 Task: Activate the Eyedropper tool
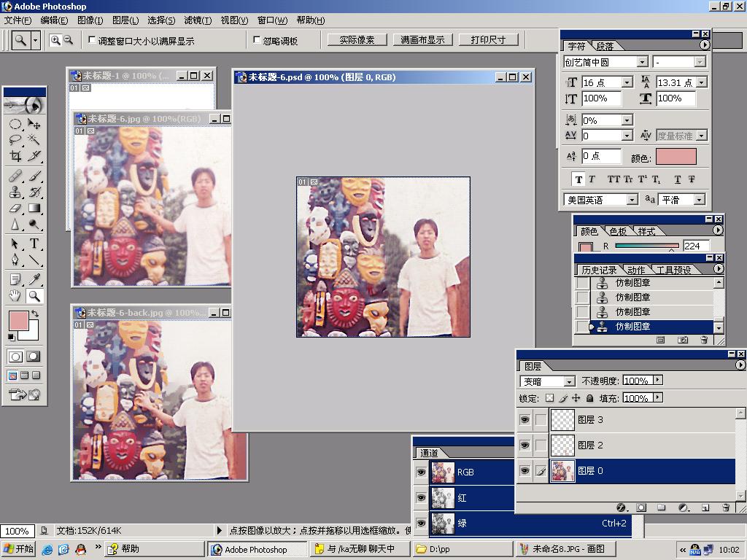(x=34, y=279)
